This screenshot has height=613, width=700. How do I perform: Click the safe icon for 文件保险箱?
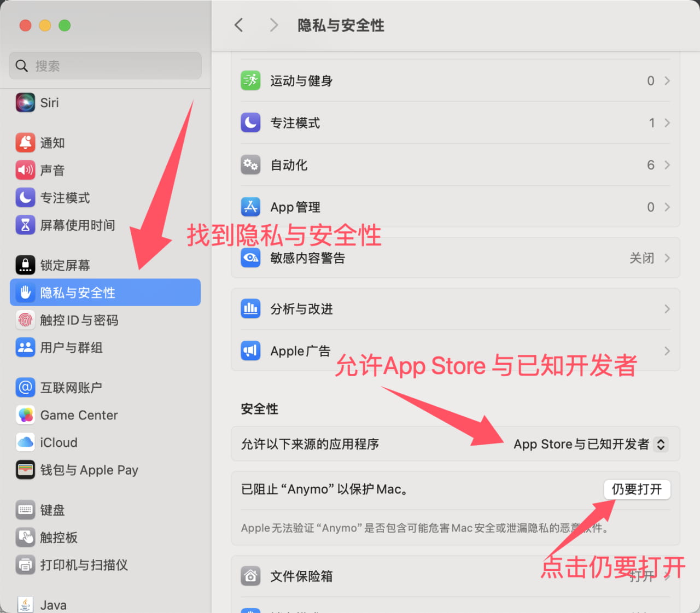[x=250, y=575]
